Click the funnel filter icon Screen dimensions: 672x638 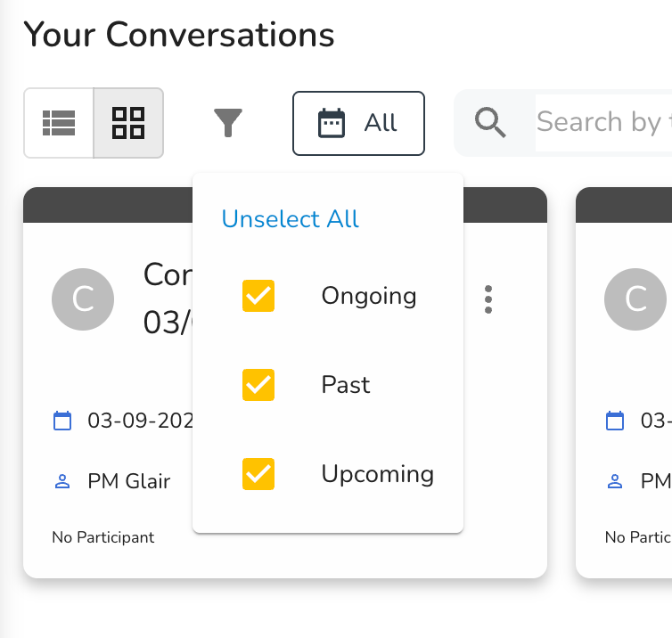point(228,122)
